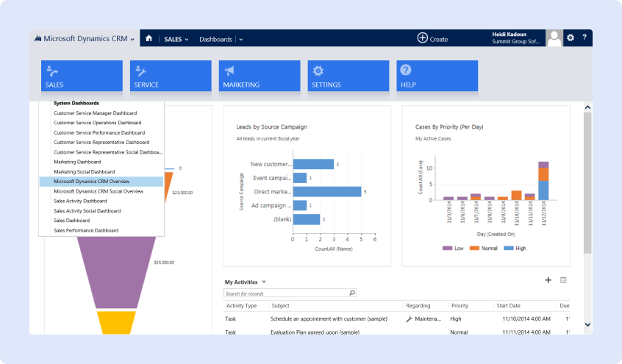Select Sales Activity Social Dashboard
This screenshot has height=364, width=622.
[87, 211]
